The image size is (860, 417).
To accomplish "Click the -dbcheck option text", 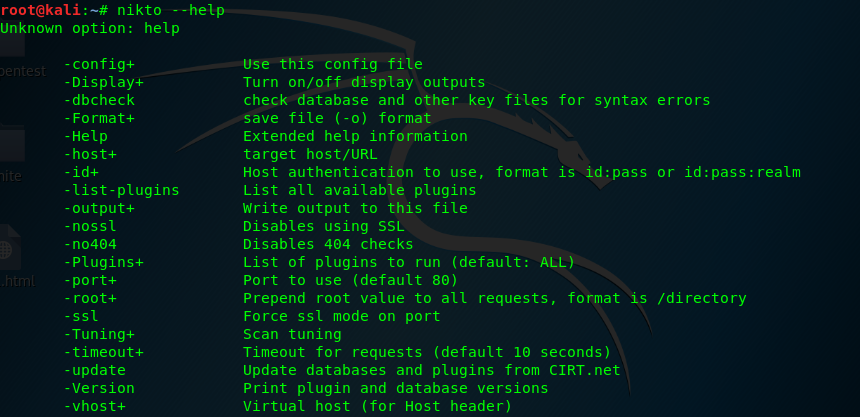I will tap(99, 100).
